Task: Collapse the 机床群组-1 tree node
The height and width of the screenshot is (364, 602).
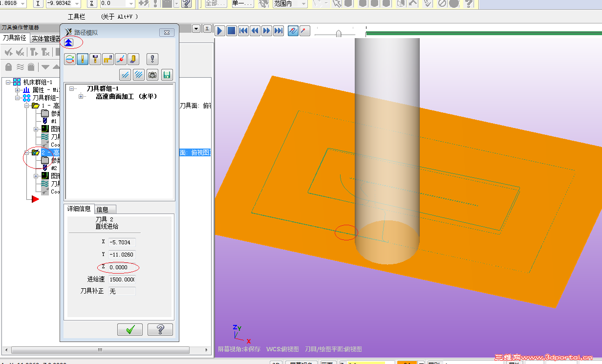Action: pyautogui.click(x=8, y=82)
